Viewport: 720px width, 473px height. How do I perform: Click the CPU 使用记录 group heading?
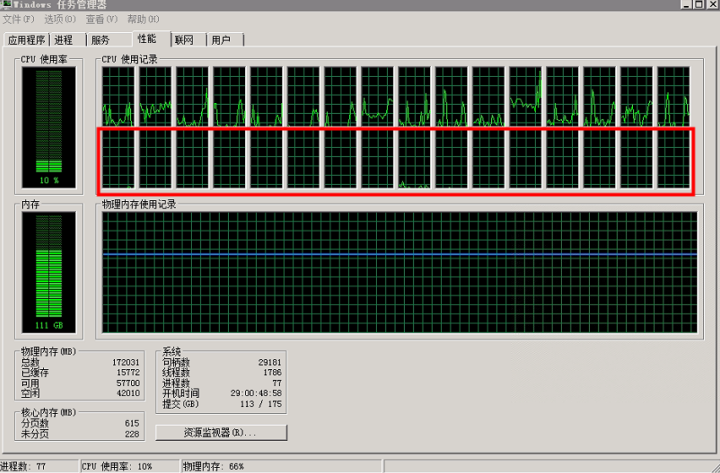click(129, 59)
